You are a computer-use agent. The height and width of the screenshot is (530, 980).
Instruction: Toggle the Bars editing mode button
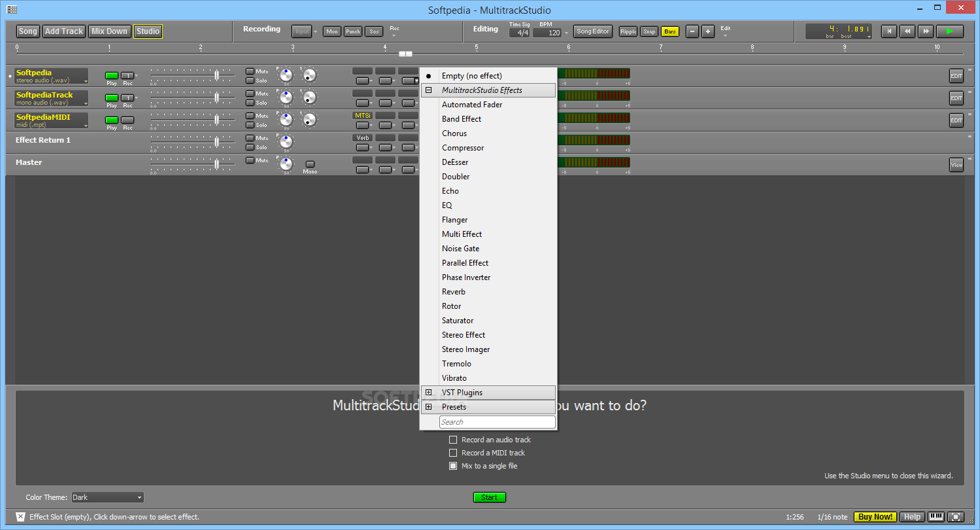(x=669, y=31)
